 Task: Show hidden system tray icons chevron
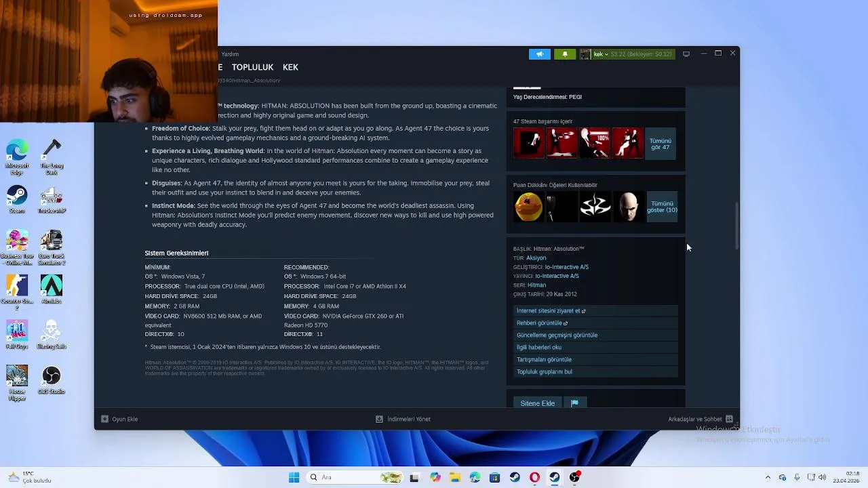768,477
